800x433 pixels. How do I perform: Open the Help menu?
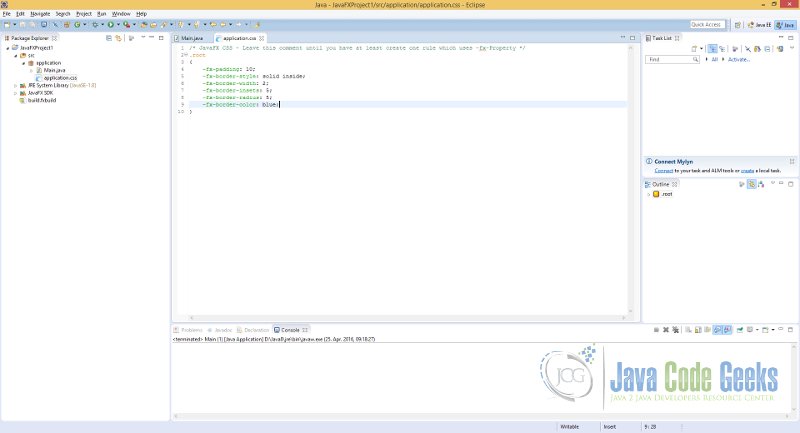(x=141, y=14)
